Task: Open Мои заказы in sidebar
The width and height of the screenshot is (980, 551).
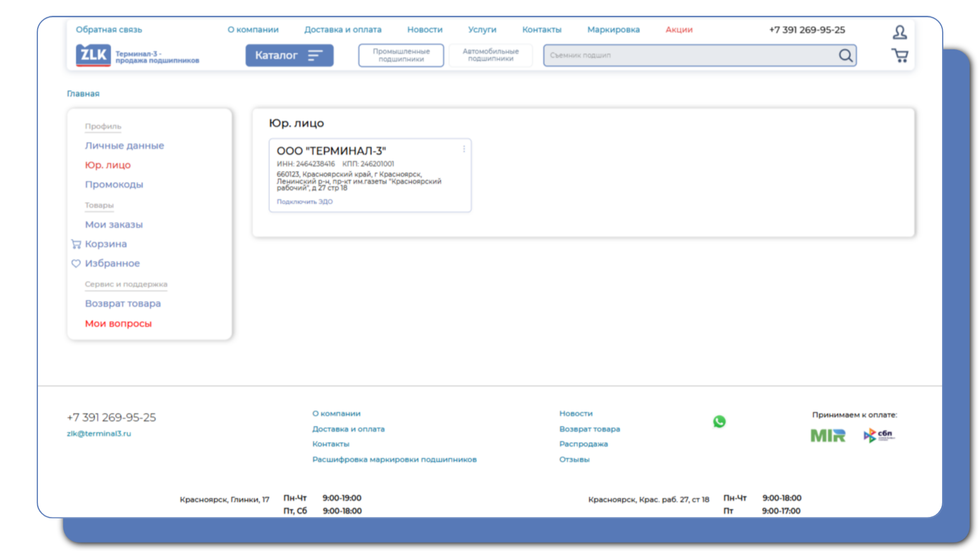Action: (114, 224)
